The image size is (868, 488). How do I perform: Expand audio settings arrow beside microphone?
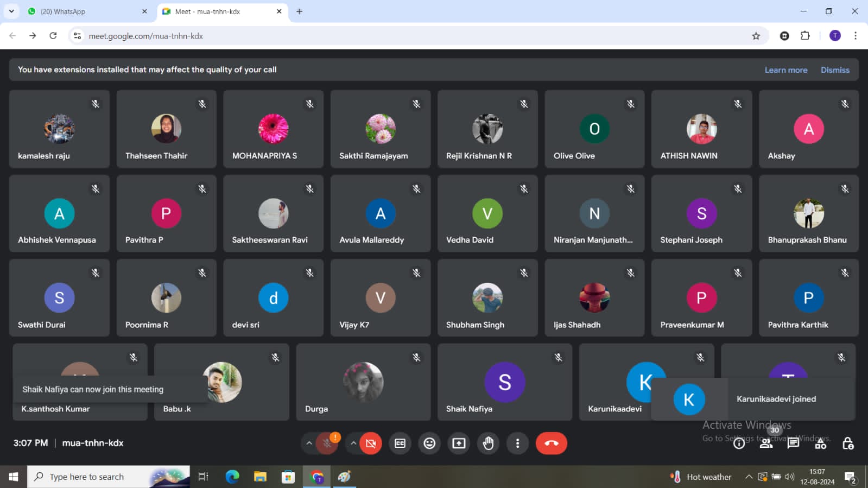coord(309,443)
